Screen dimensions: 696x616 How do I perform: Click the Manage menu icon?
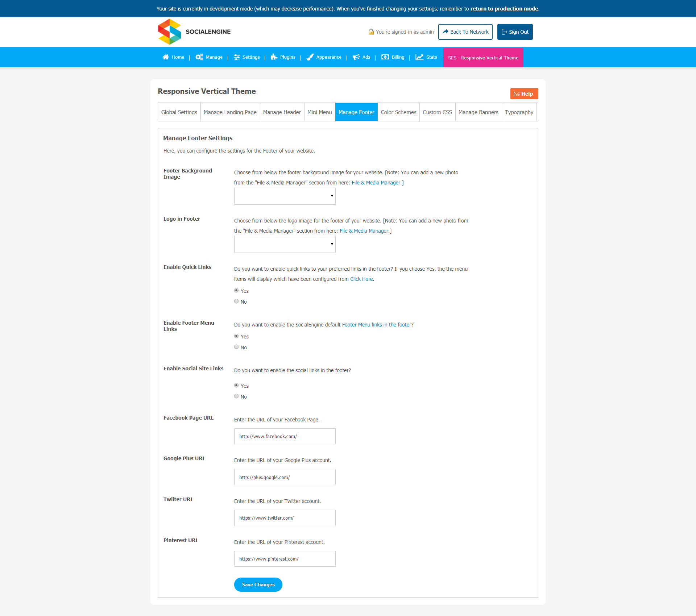pyautogui.click(x=199, y=57)
